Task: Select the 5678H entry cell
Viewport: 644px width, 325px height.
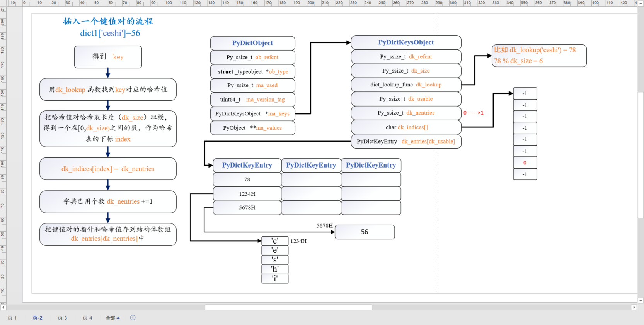Action: click(x=247, y=208)
